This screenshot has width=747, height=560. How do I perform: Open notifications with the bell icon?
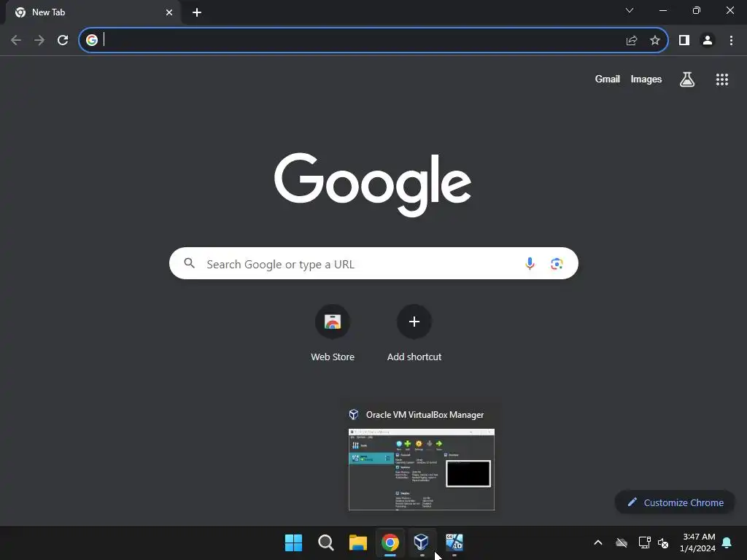coord(727,542)
